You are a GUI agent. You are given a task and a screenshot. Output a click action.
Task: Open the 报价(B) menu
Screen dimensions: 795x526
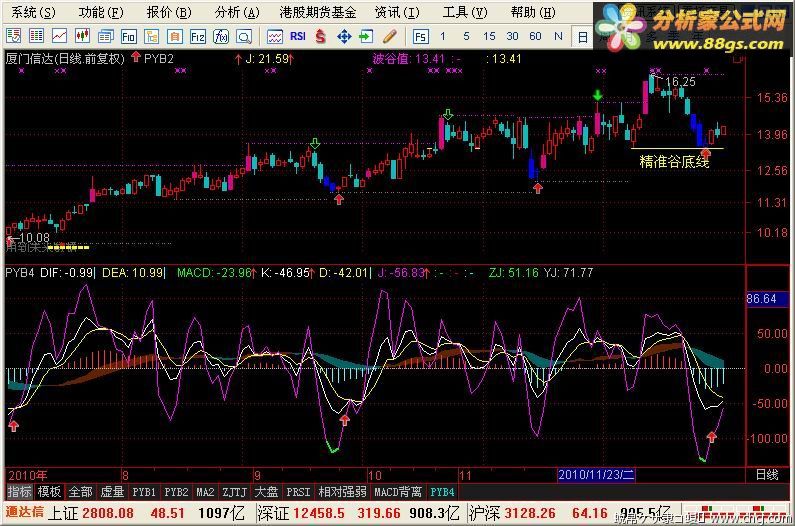169,12
